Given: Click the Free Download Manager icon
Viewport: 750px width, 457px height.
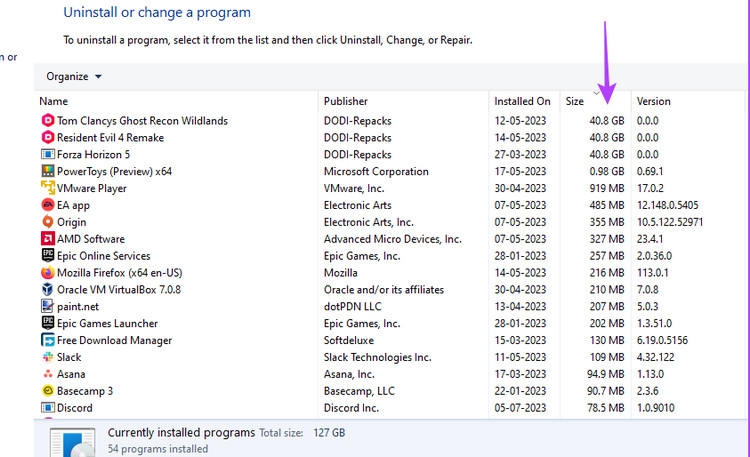Looking at the screenshot, I should tap(47, 340).
